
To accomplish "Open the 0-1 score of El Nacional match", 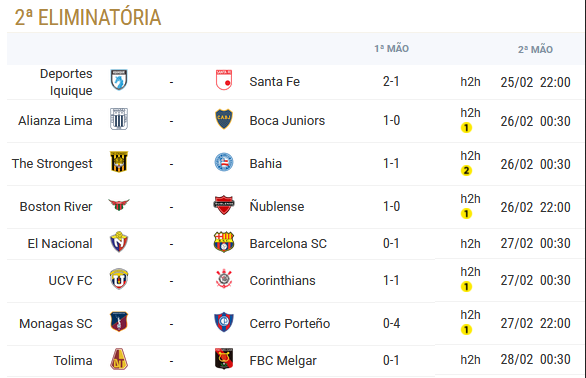I will (x=391, y=243).
